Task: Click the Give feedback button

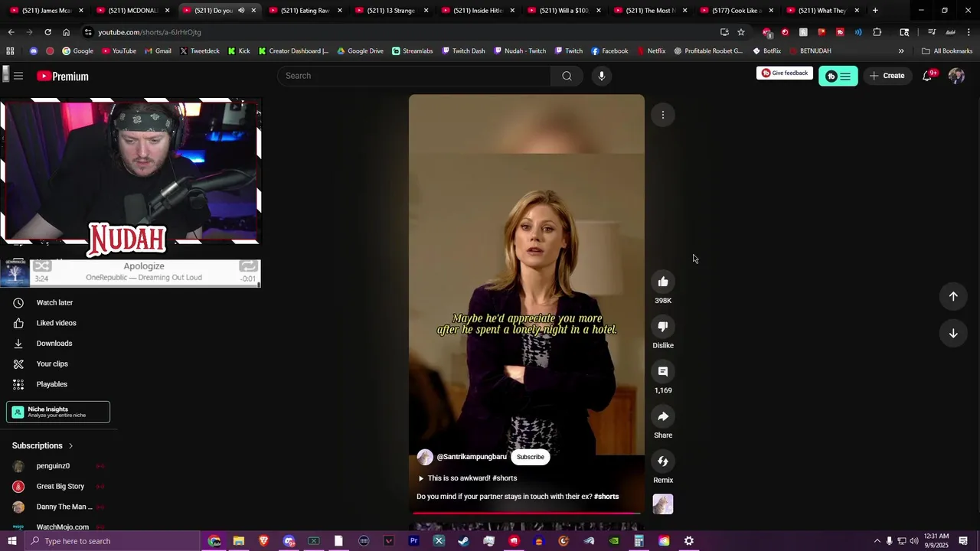Action: (x=785, y=73)
